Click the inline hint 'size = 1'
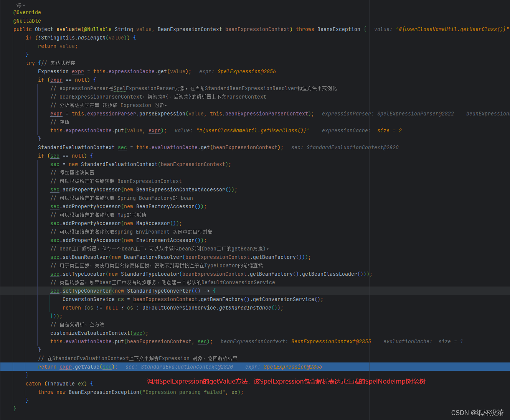Viewport: 510px width, 420px height. (x=451, y=341)
